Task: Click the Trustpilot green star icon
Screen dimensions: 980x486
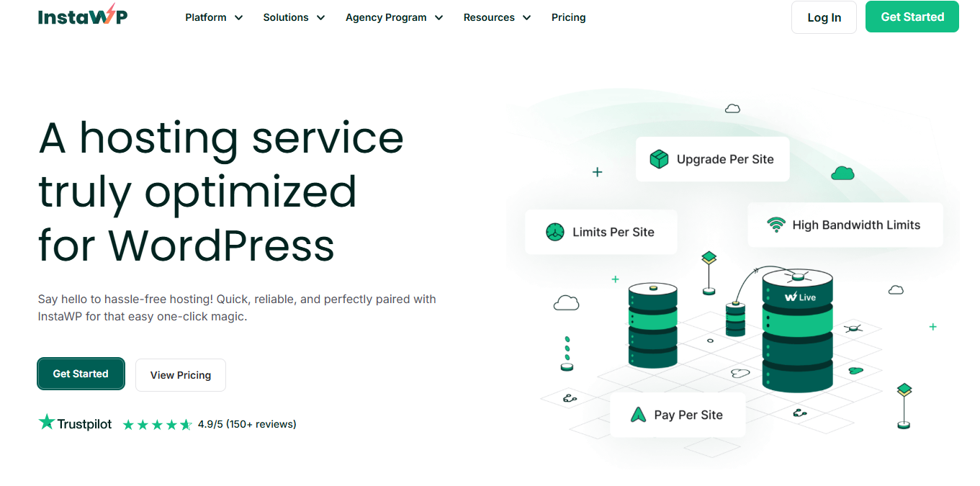Action: pos(47,422)
